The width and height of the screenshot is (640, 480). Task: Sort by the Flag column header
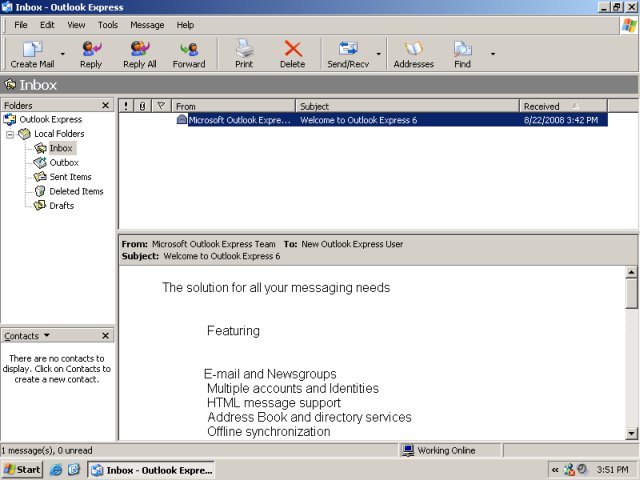pos(161,106)
